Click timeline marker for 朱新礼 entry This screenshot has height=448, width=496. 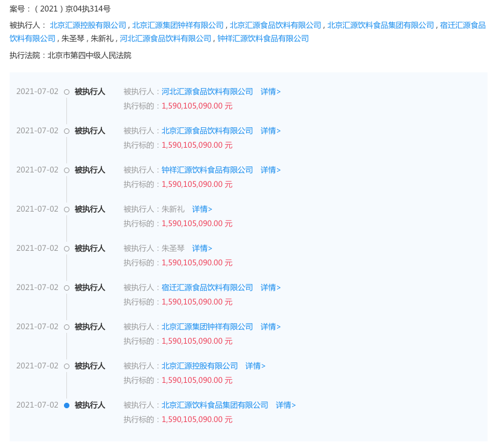(x=67, y=210)
